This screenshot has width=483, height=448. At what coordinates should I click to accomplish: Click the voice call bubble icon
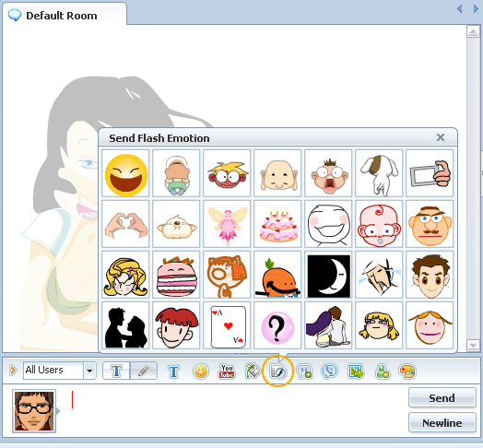[x=330, y=371]
